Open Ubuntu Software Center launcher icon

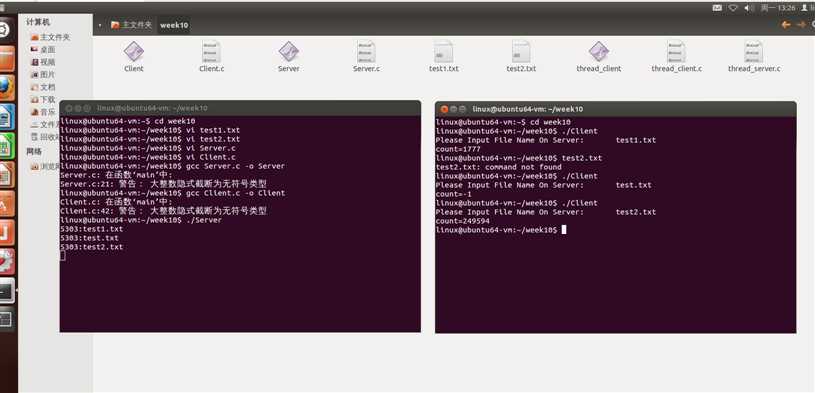coord(6,204)
